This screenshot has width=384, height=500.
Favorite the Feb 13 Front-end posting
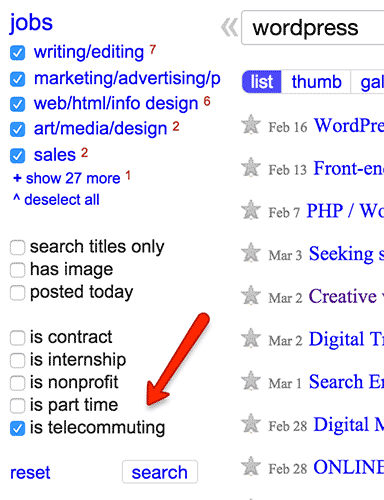point(251,167)
